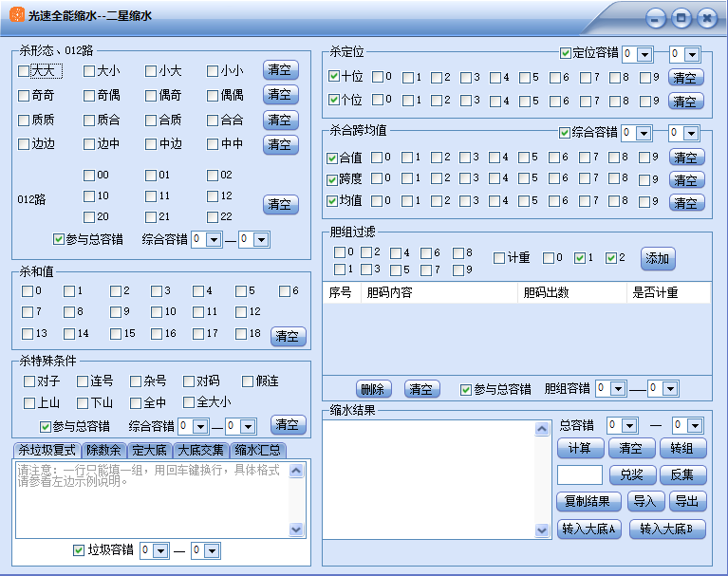Click 清空 button on the 十位 row
Viewport: 728px width, 576px height.
pyautogui.click(x=686, y=78)
